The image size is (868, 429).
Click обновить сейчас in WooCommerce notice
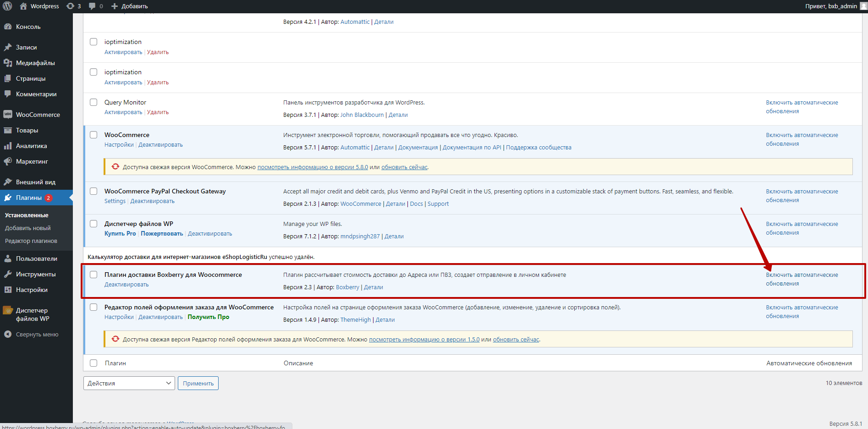coord(404,167)
